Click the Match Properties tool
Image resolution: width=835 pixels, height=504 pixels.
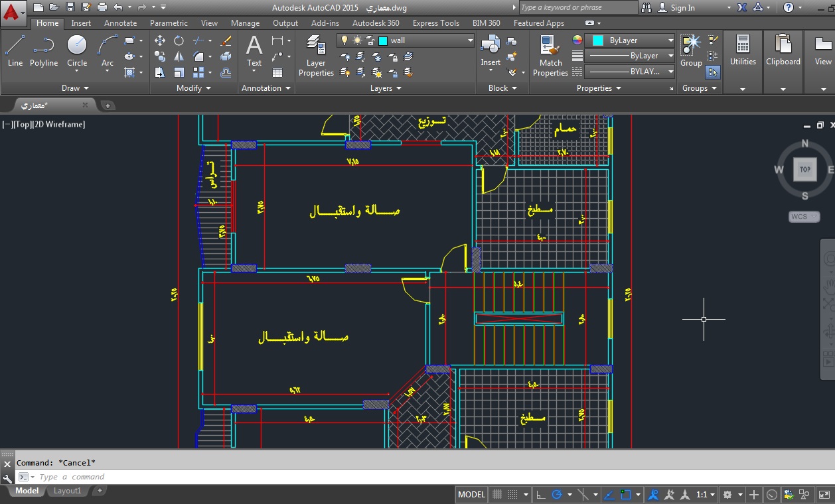pos(550,56)
